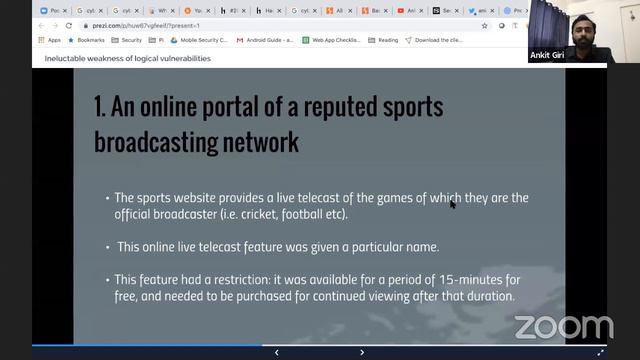
Task: Open the Security bookmarks folder
Action: coord(127,40)
